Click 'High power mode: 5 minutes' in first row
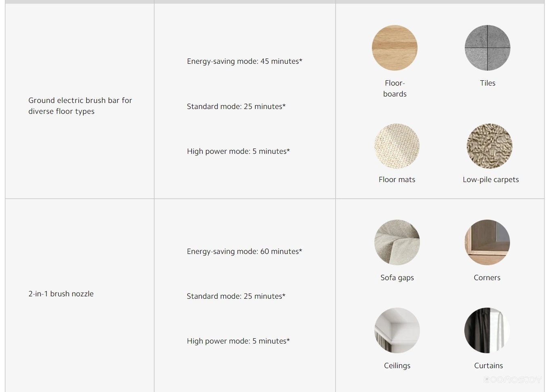 click(238, 151)
